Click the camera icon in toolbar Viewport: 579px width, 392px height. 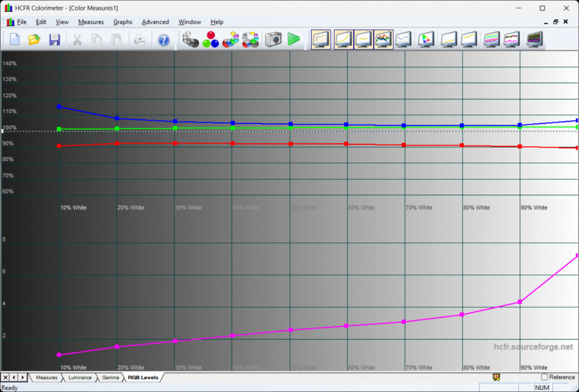coord(273,40)
